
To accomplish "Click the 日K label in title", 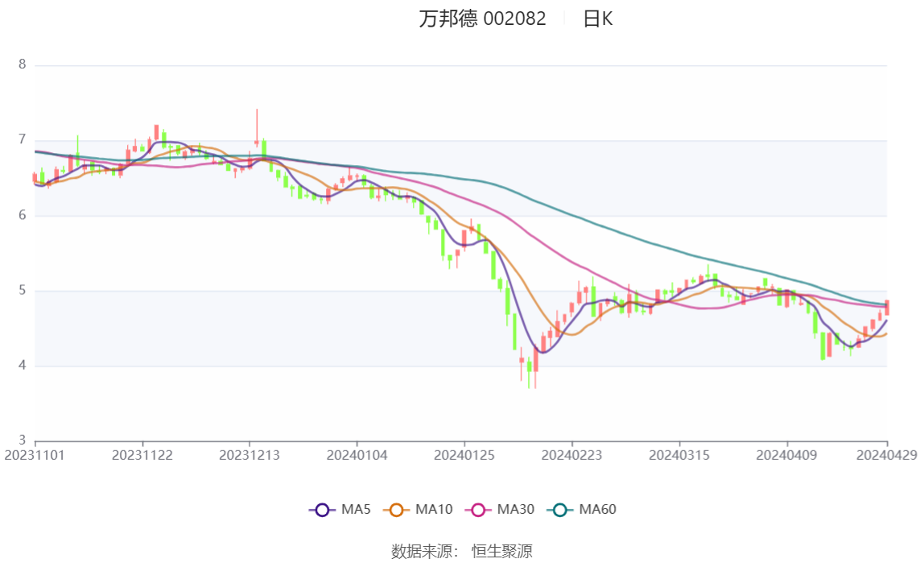I will pyautogui.click(x=597, y=19).
